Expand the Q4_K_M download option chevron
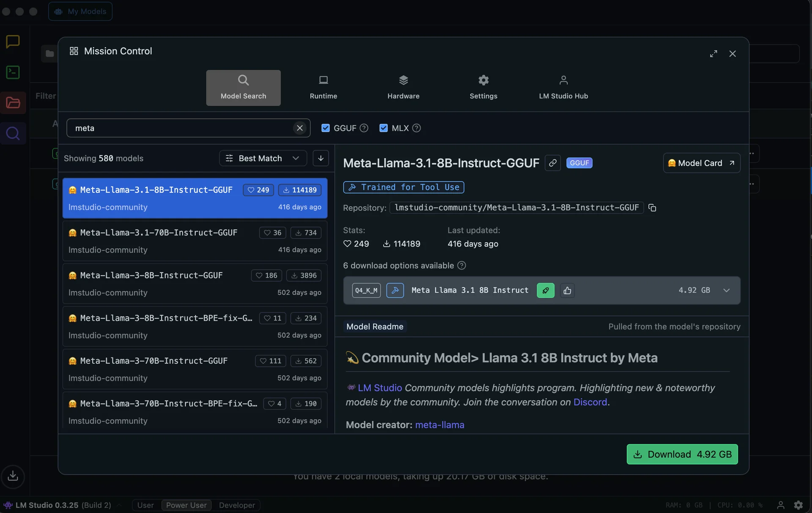Viewport: 812px width, 513px height. click(726, 291)
